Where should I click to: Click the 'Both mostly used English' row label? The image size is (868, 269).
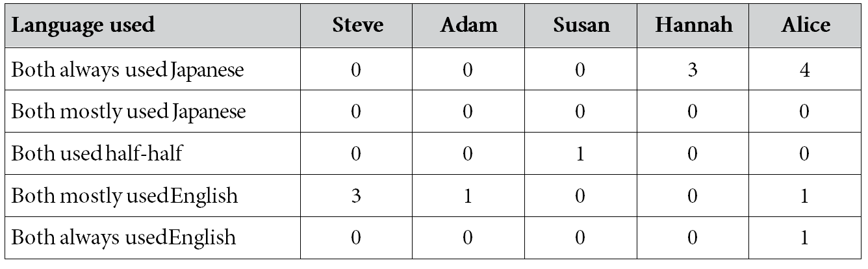click(x=125, y=196)
